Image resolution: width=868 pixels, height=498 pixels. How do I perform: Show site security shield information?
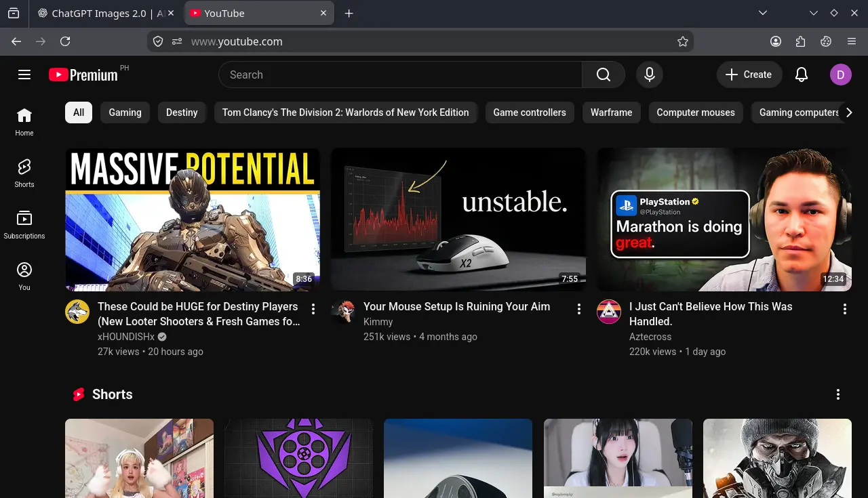[x=158, y=41]
